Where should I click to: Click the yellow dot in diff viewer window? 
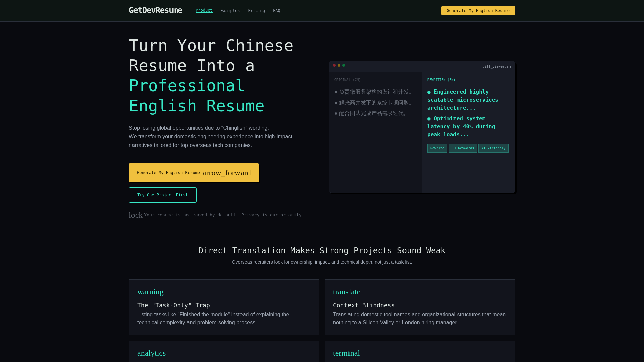pos(339,65)
